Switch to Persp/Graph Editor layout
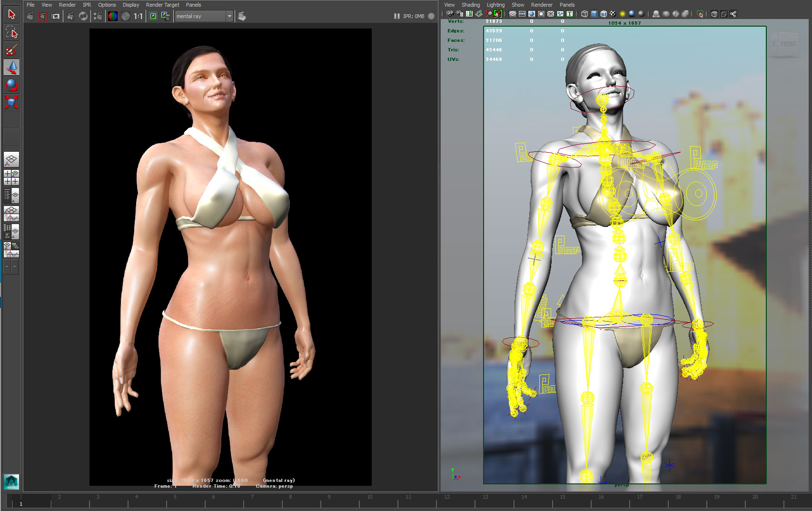This screenshot has width=812, height=511. pyautogui.click(x=11, y=213)
